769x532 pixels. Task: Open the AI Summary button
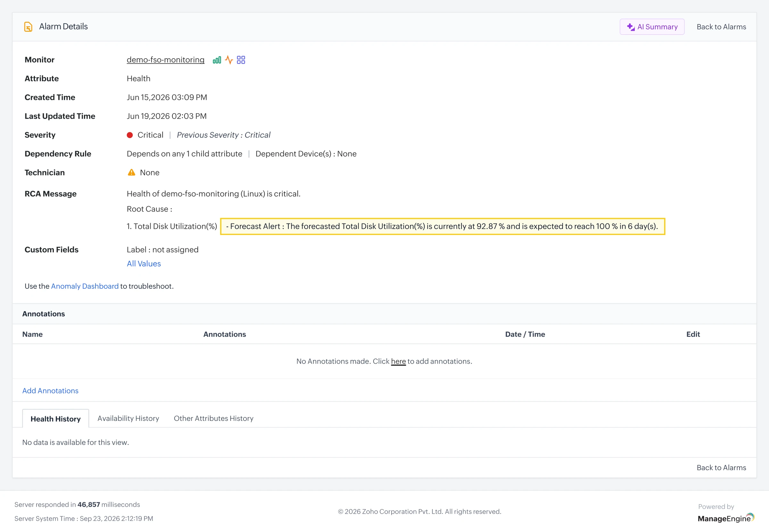tap(652, 27)
